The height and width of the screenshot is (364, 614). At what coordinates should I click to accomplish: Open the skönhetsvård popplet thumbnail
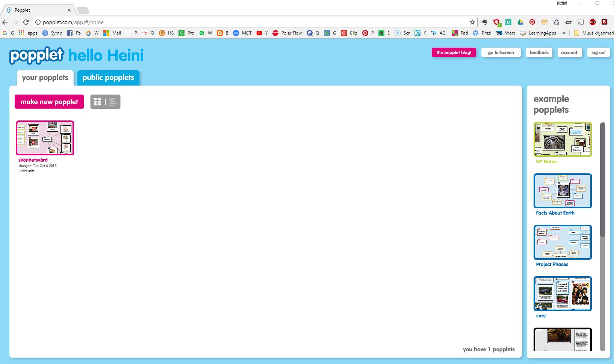click(x=45, y=138)
